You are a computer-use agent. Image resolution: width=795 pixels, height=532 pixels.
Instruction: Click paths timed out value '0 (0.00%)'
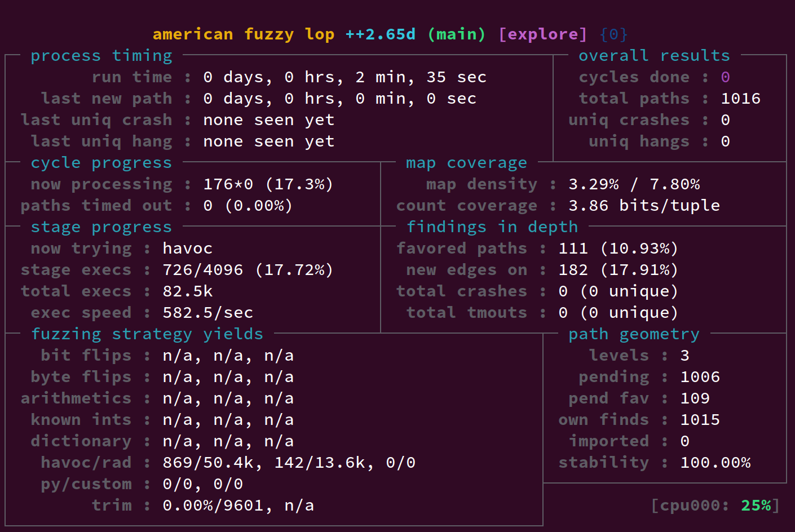click(248, 206)
